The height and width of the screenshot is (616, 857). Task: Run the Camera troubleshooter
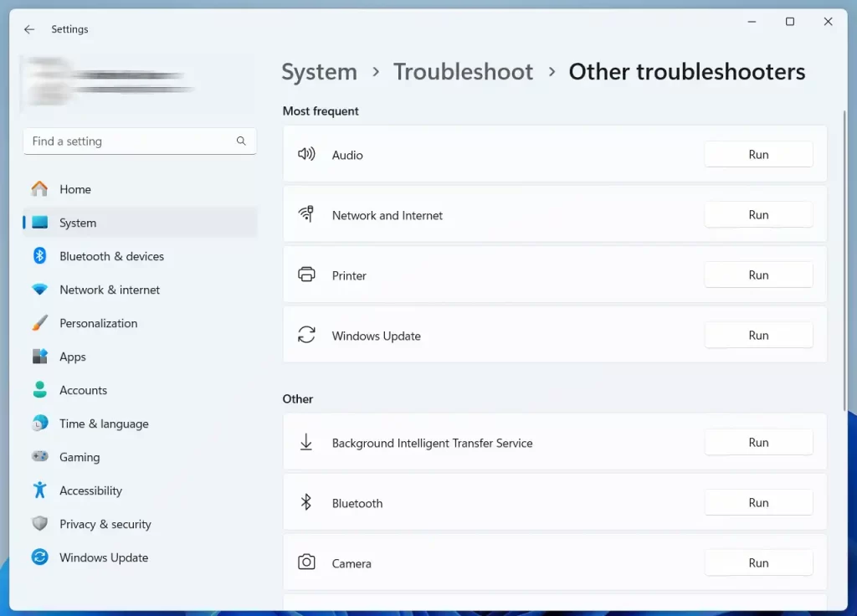pos(758,562)
